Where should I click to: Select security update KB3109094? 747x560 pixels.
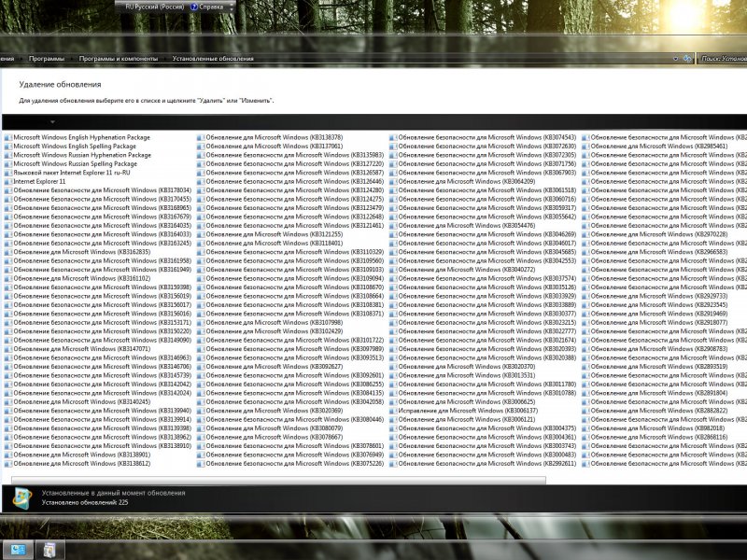point(295,278)
